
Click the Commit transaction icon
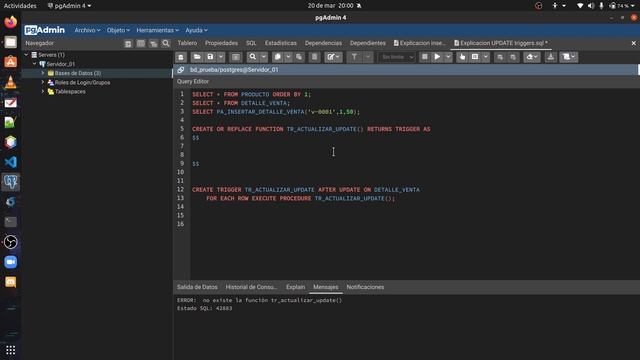coord(500,57)
